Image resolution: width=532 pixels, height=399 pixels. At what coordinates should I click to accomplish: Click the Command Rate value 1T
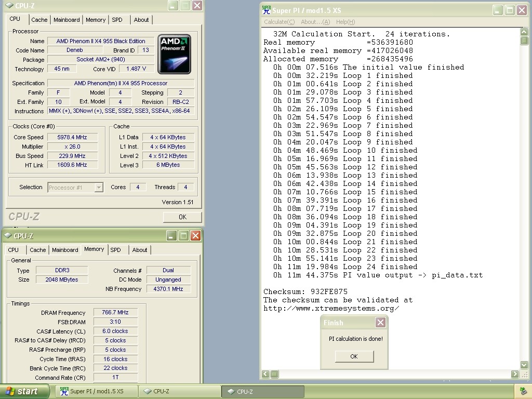point(115,377)
